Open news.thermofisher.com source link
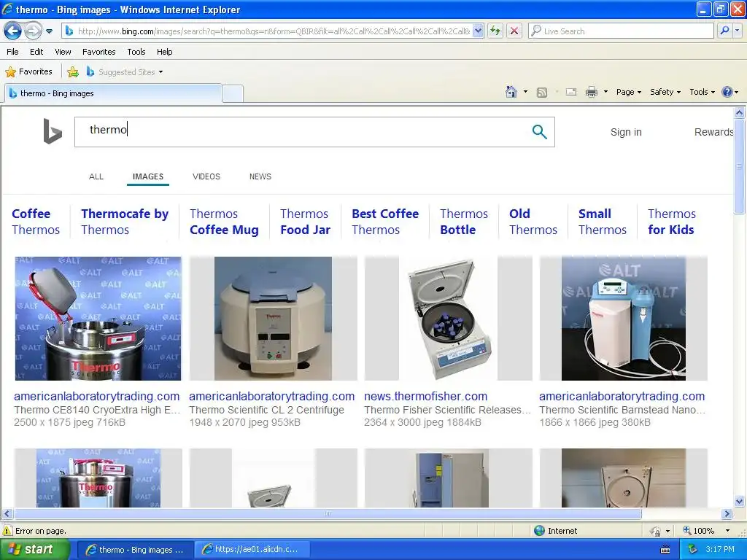Screen dimensions: 747x560 click(425, 396)
